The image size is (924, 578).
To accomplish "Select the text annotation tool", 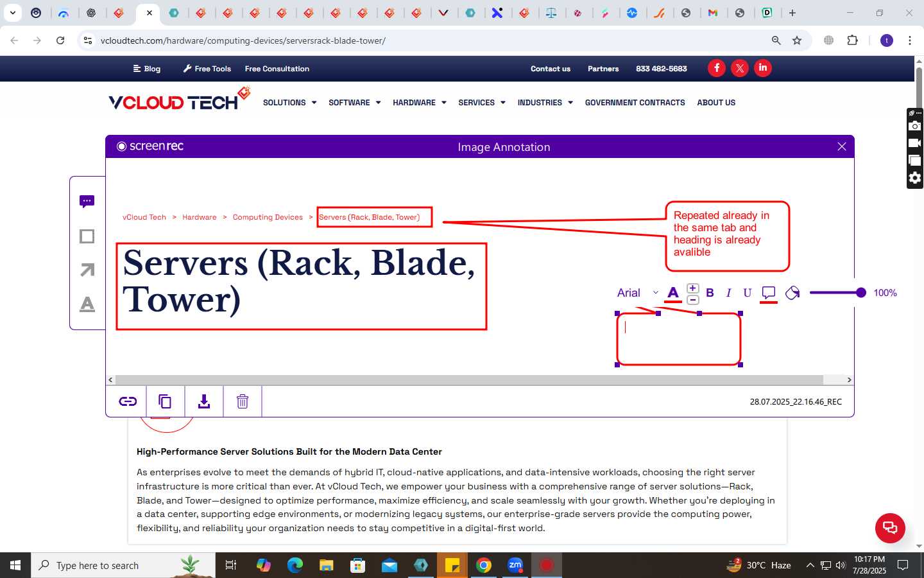I will tap(87, 304).
